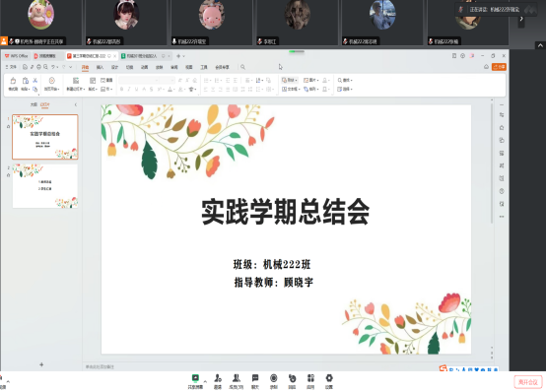Viewport: 546px width, 392px height.
Task: Switch to the WPS Office home tab
Action: (17, 56)
